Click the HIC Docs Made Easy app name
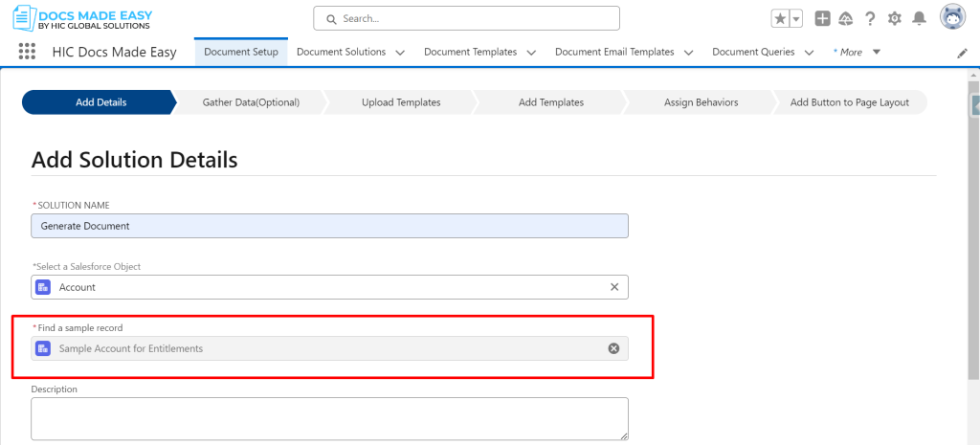The image size is (980, 445). pos(115,53)
